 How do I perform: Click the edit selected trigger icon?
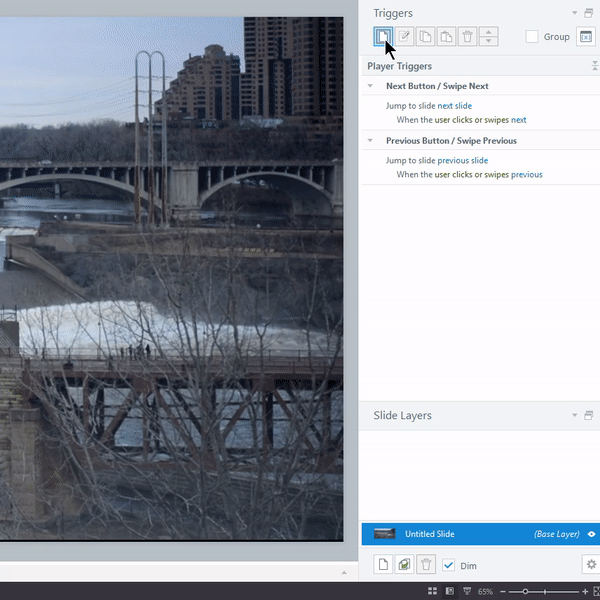[404, 37]
